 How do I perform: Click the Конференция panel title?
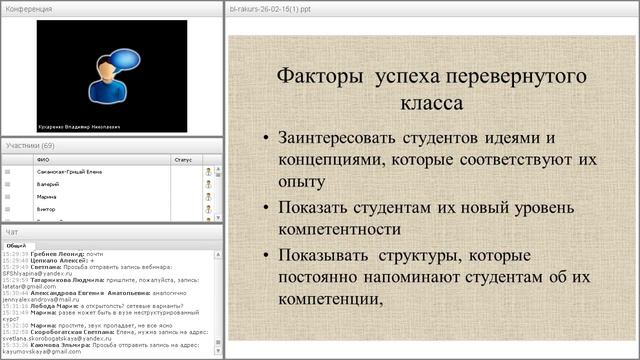pos(29,9)
